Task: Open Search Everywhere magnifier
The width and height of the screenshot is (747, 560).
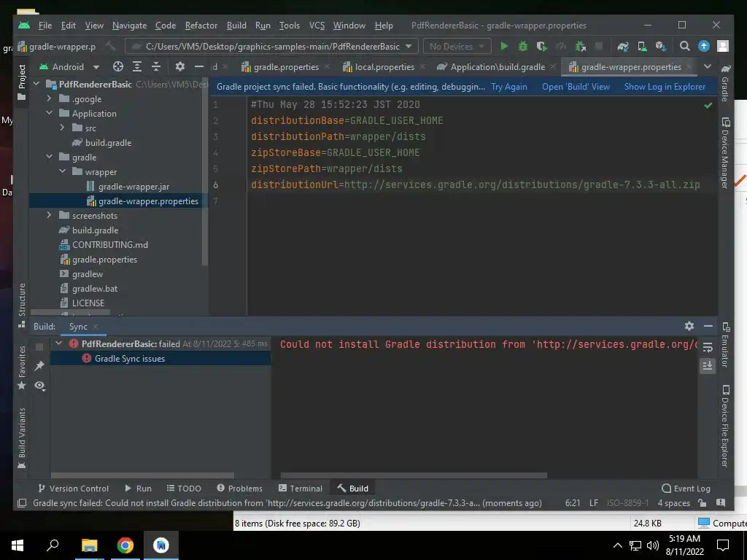Action: [x=684, y=46]
